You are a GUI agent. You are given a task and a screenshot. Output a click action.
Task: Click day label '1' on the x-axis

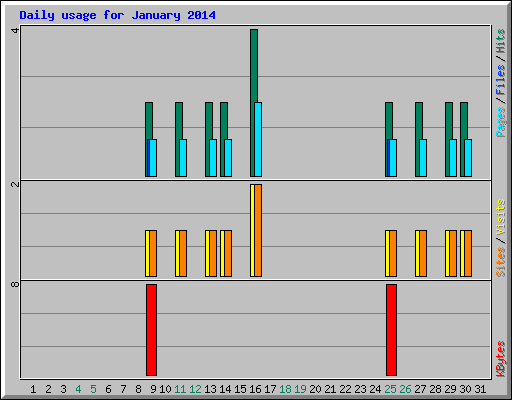pos(33,389)
